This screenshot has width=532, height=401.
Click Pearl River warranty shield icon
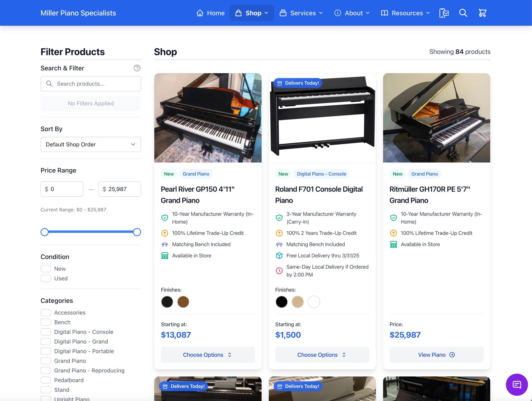[x=165, y=218]
